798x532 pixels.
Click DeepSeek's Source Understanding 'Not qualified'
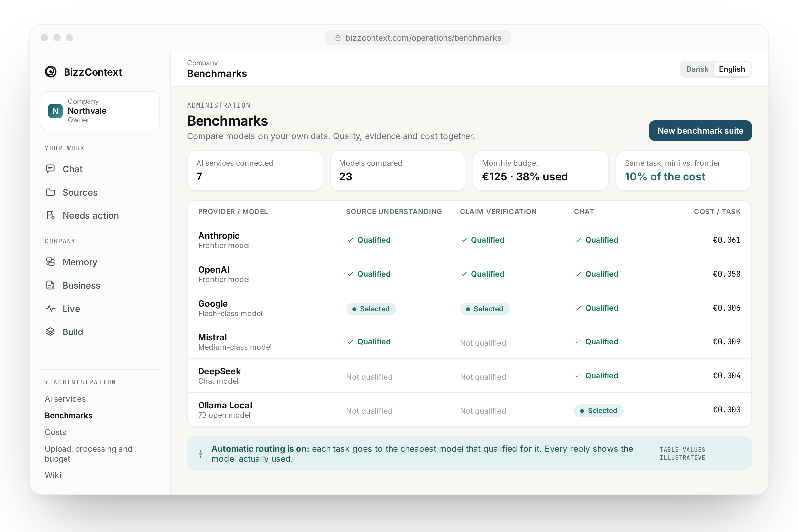pyautogui.click(x=369, y=377)
